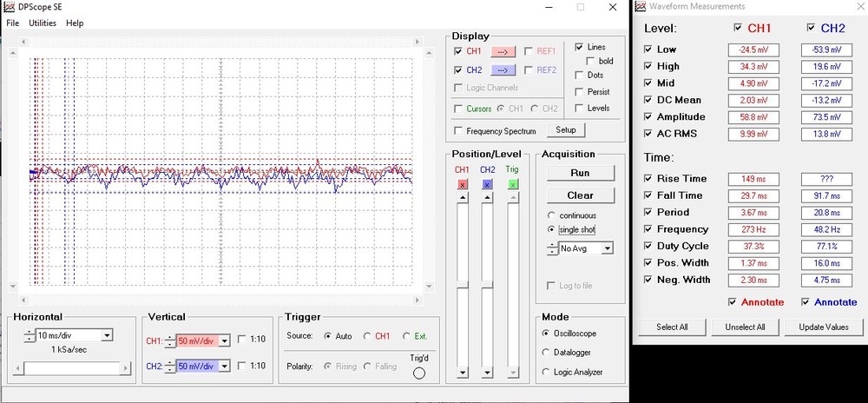The height and width of the screenshot is (403, 868).
Task: Open the CH2 50 mV/div dropdown
Action: 225,367
